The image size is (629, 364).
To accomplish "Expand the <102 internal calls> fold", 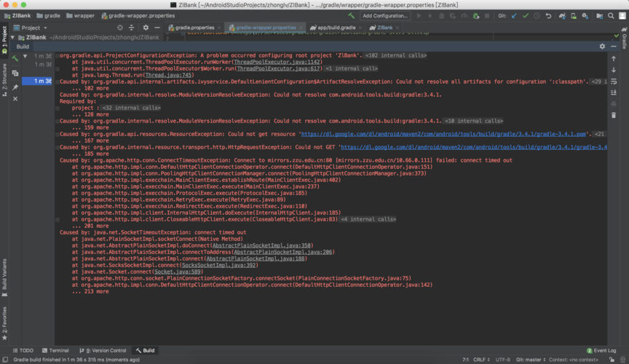I will click(395, 55).
